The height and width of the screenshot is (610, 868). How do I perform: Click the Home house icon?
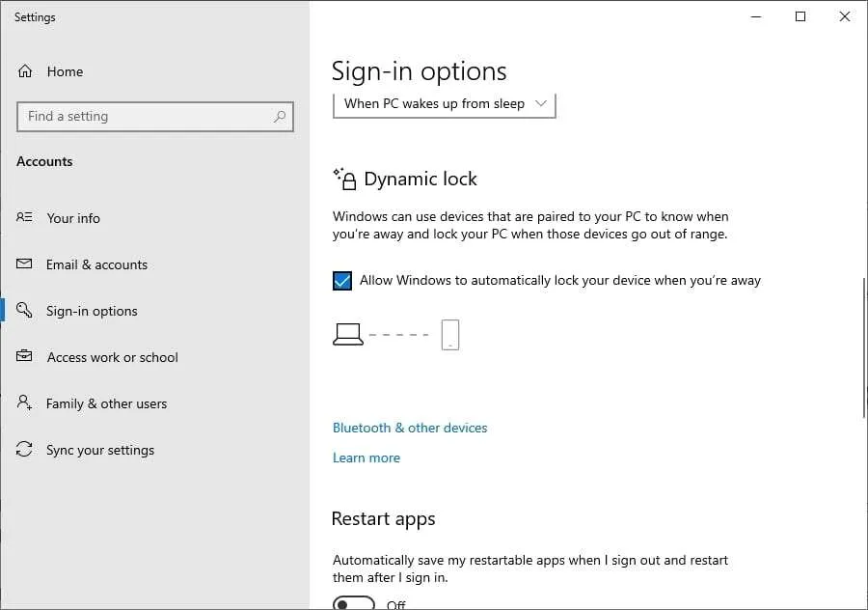(x=25, y=70)
